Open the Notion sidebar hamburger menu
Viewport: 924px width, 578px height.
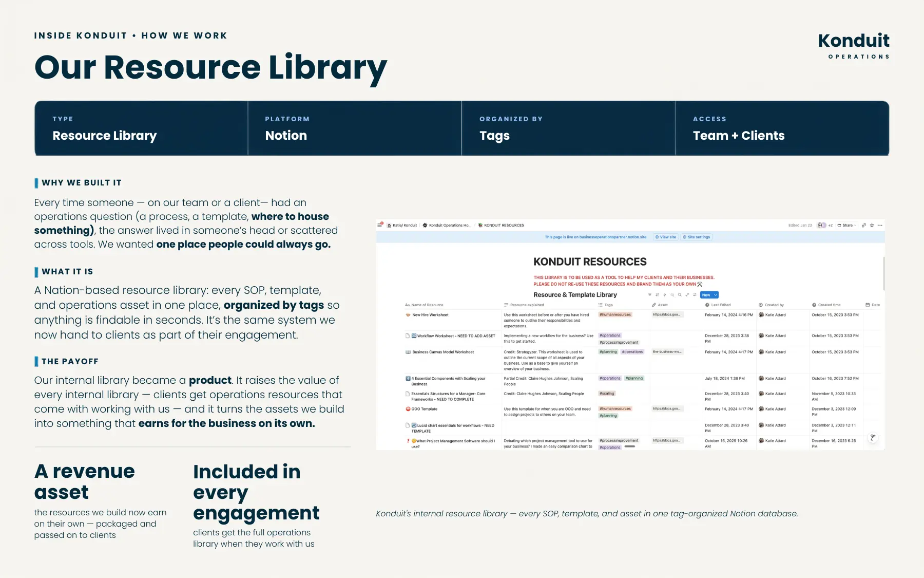[x=380, y=225]
